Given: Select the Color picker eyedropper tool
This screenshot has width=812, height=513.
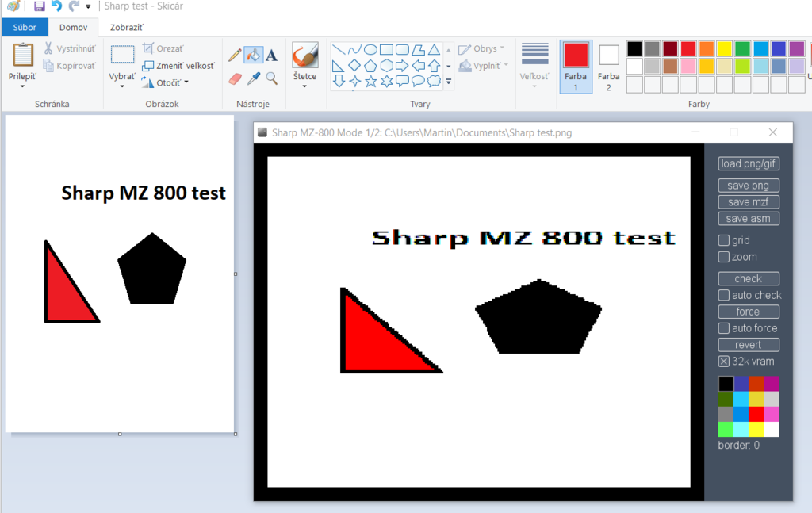Looking at the screenshot, I should pos(254,78).
